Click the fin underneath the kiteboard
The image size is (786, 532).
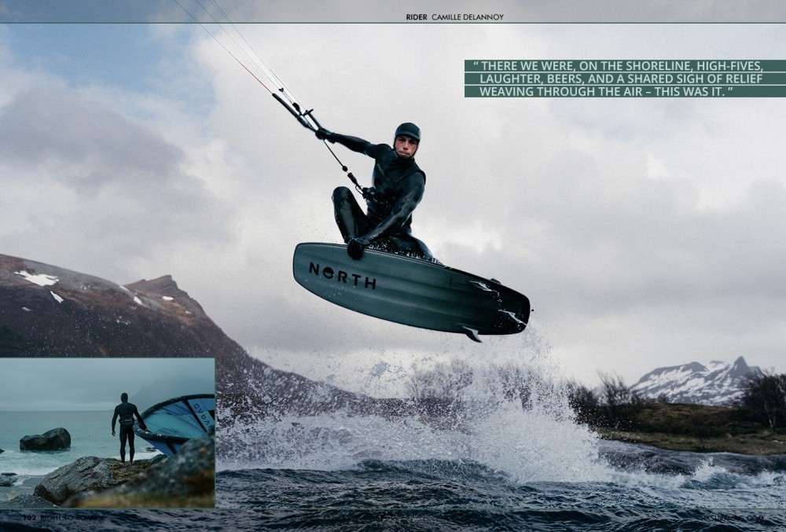click(x=471, y=334)
